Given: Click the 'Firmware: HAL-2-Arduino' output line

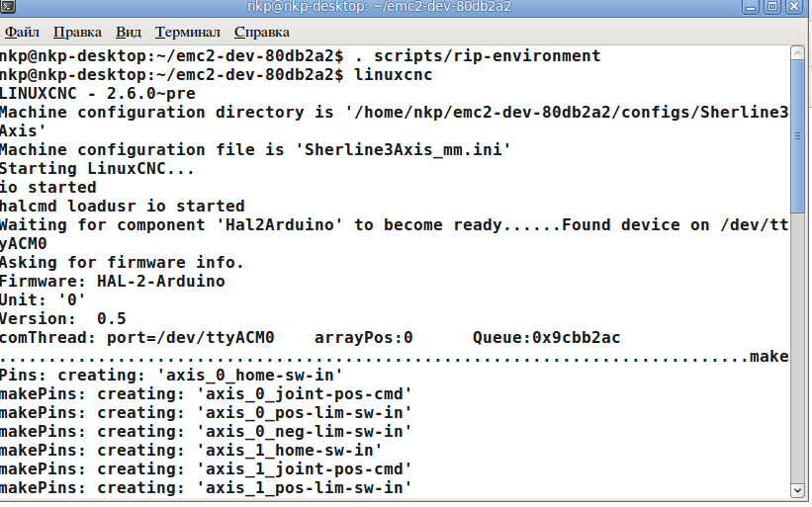Looking at the screenshot, I should [112, 282].
